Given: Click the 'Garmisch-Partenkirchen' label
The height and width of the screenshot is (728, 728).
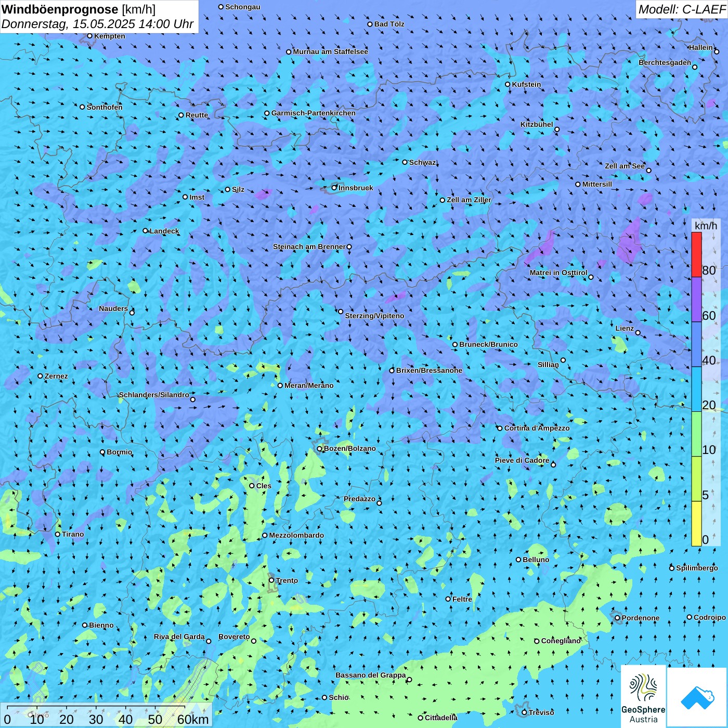Looking at the screenshot, I should 314,113.
